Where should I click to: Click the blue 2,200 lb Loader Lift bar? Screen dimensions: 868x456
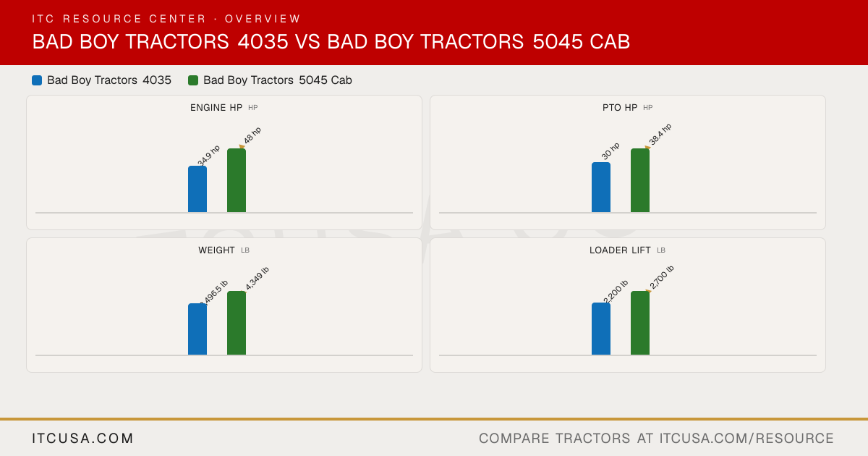click(601, 329)
